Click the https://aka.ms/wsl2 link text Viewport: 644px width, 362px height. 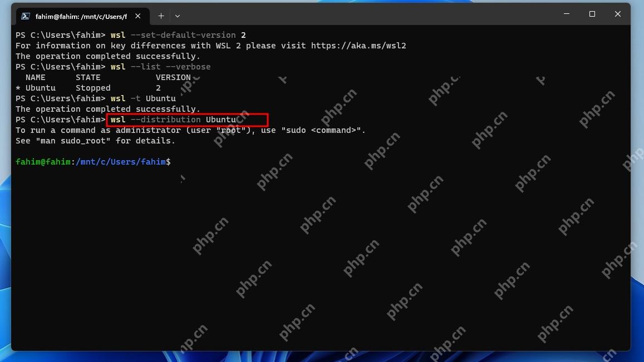coord(358,46)
